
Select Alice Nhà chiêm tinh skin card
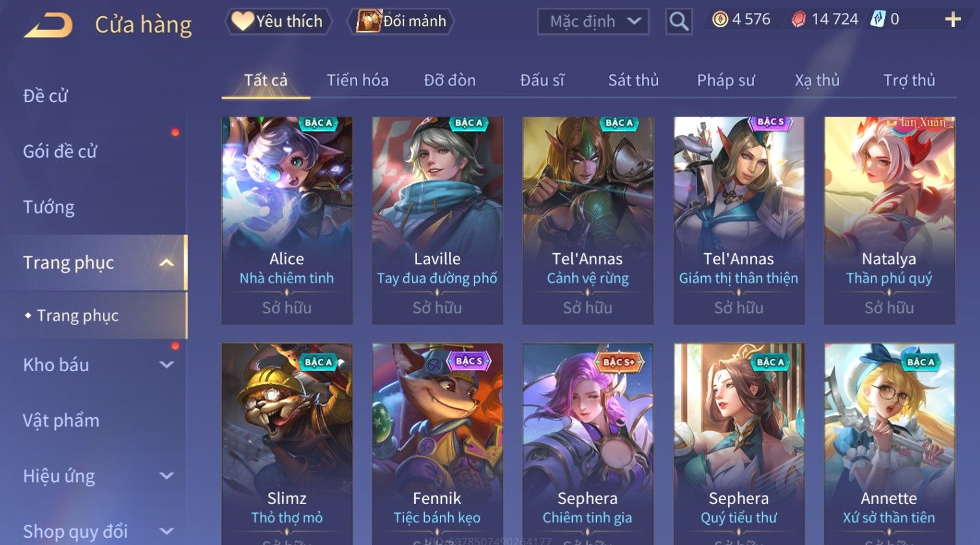(x=287, y=220)
